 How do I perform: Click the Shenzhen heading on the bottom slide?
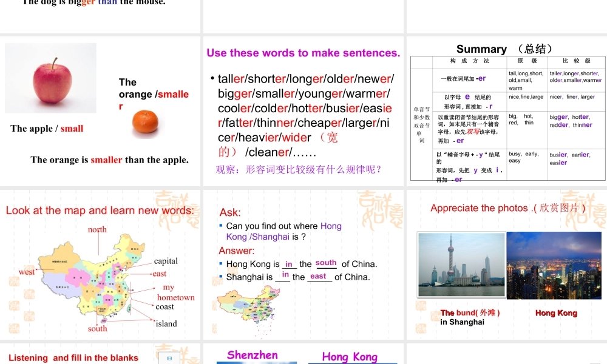pyautogui.click(x=253, y=355)
